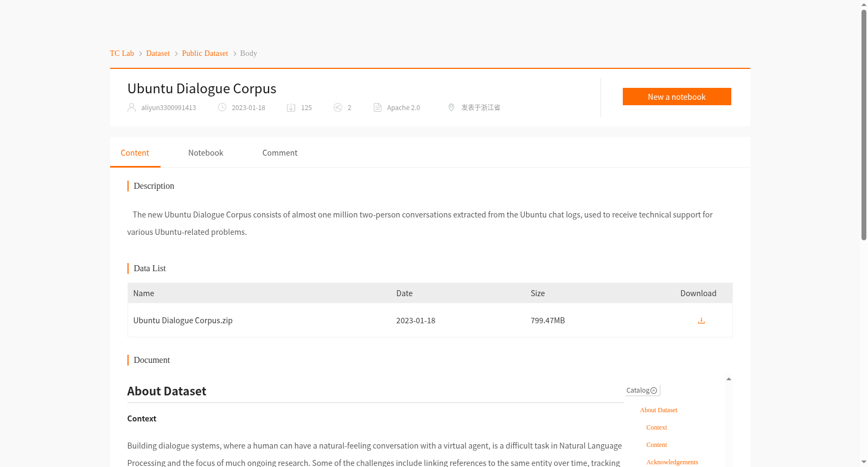Click the Body breadcrumb text

[248, 53]
